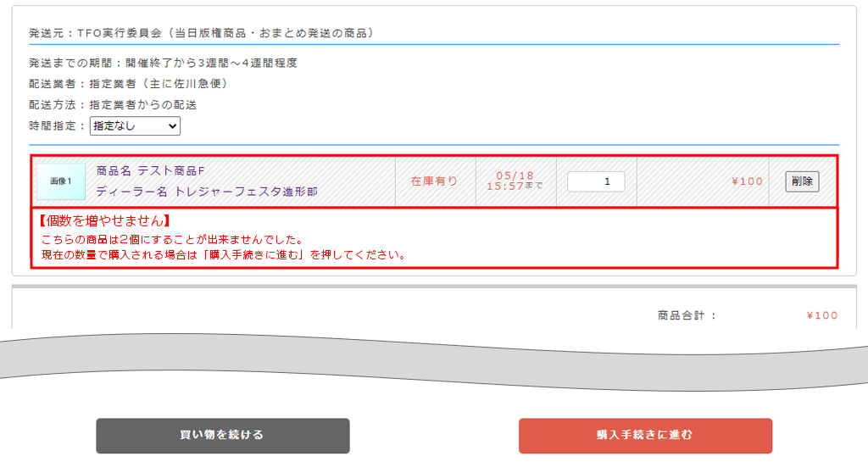Image resolution: width=868 pixels, height=473 pixels.
Task: Click the product name テスト商品F
Action: [150, 170]
